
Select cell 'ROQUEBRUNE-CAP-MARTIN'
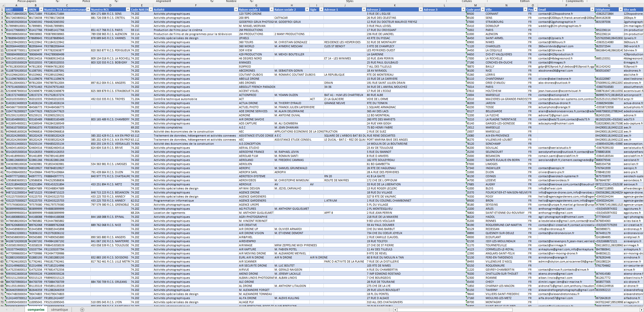[x=506, y=225]
